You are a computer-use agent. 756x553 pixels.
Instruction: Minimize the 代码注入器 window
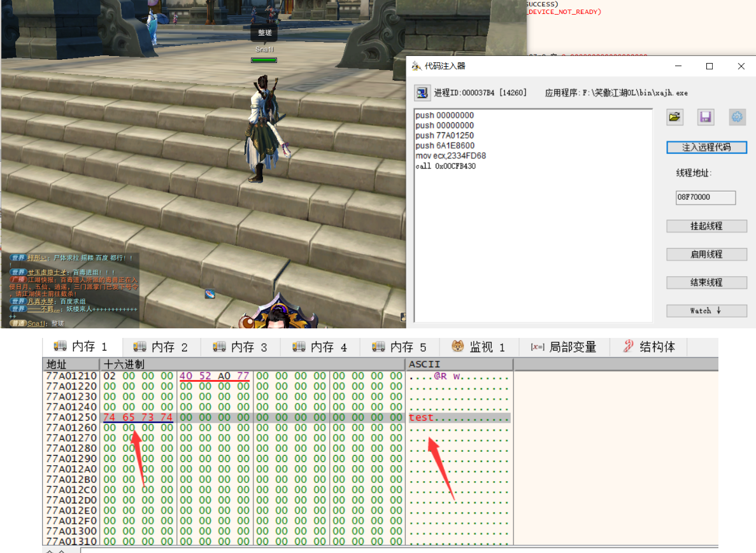[x=678, y=66]
